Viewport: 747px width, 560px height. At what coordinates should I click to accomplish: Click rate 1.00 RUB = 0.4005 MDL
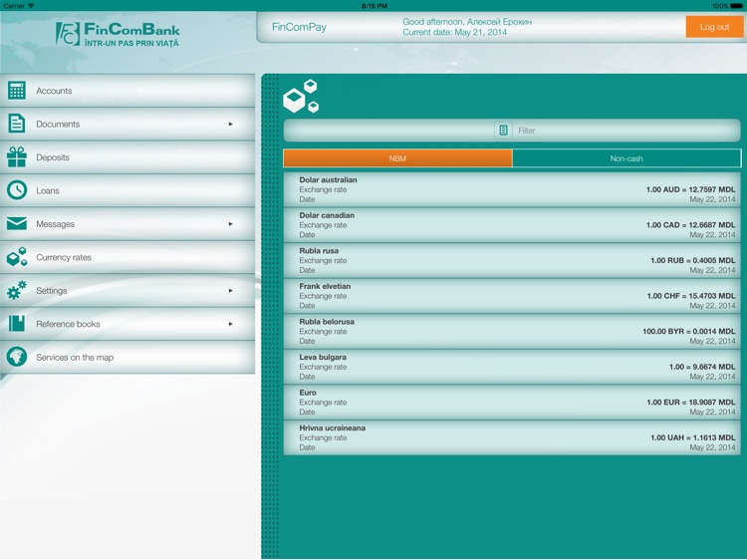coord(693,261)
